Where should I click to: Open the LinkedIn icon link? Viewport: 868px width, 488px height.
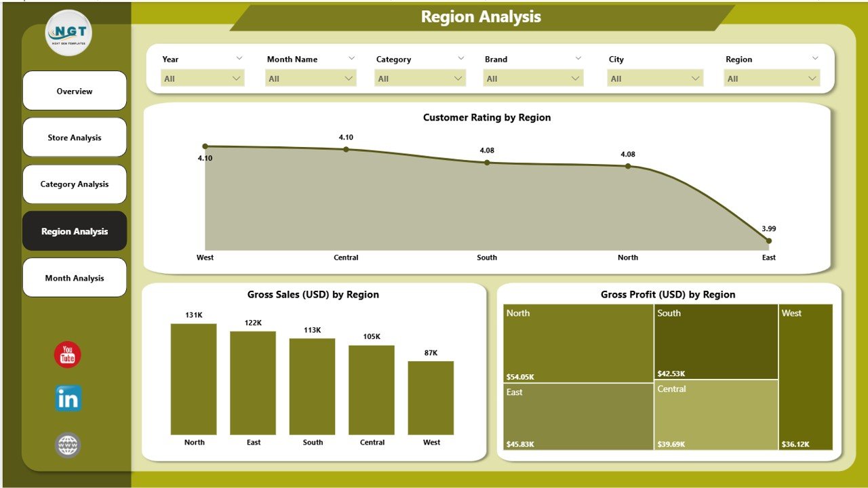68,399
